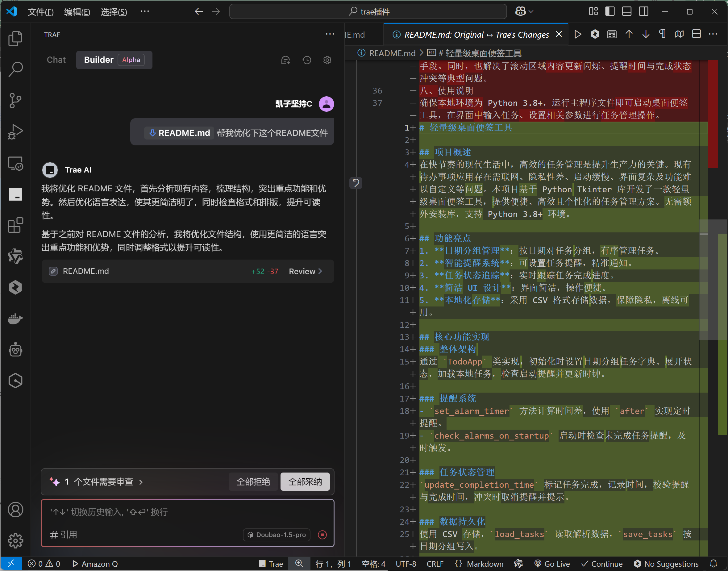
Task: Start a new Trae chat
Action: (285, 60)
